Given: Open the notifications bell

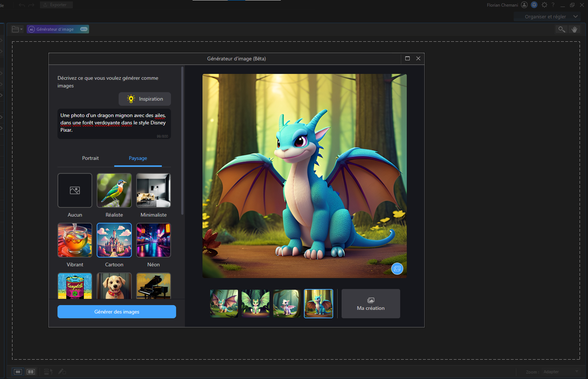Looking at the screenshot, I should [534, 5].
